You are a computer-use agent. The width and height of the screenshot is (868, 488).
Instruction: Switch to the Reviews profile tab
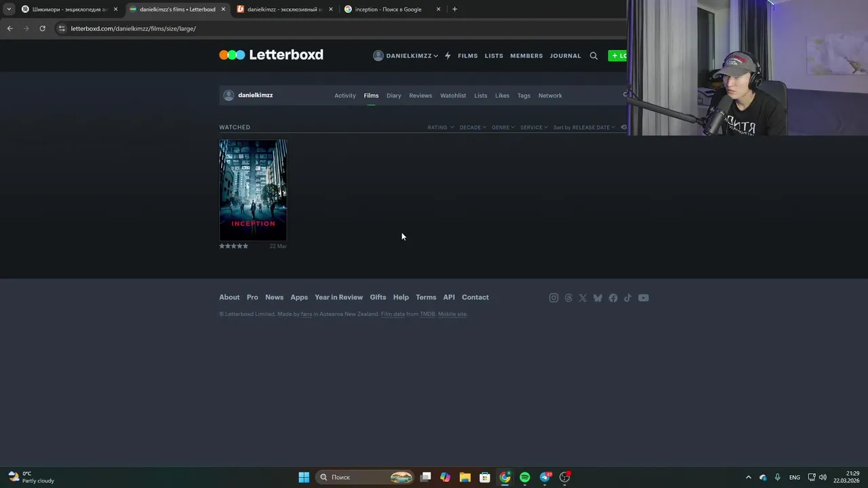coord(420,96)
